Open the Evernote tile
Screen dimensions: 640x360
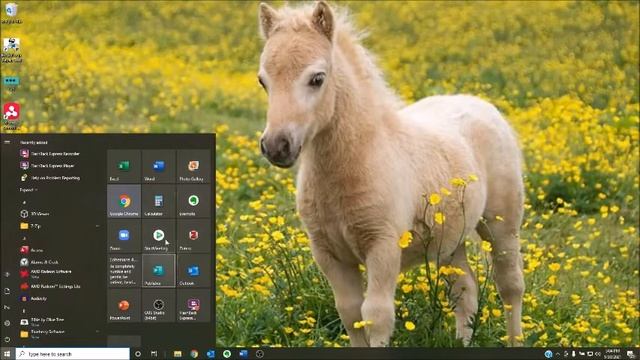pos(193,201)
